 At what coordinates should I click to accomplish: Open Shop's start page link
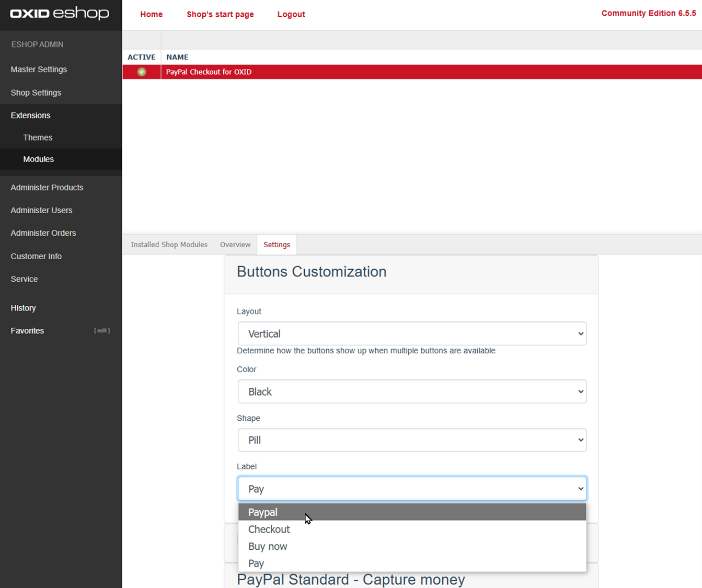(x=220, y=14)
